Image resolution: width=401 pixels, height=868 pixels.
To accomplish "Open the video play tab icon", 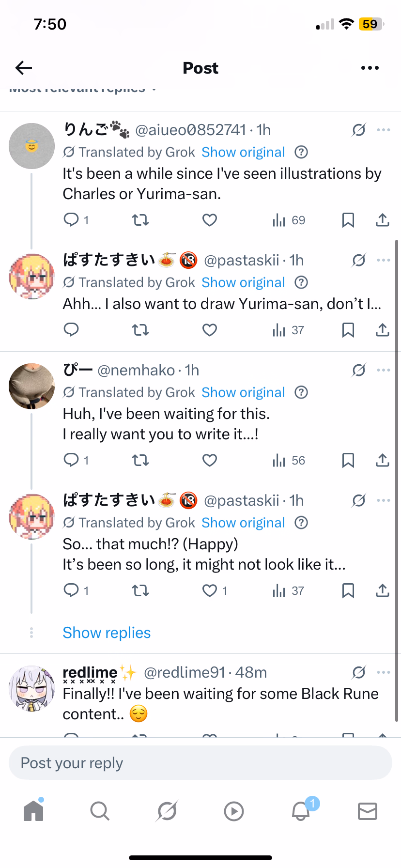I will click(234, 811).
